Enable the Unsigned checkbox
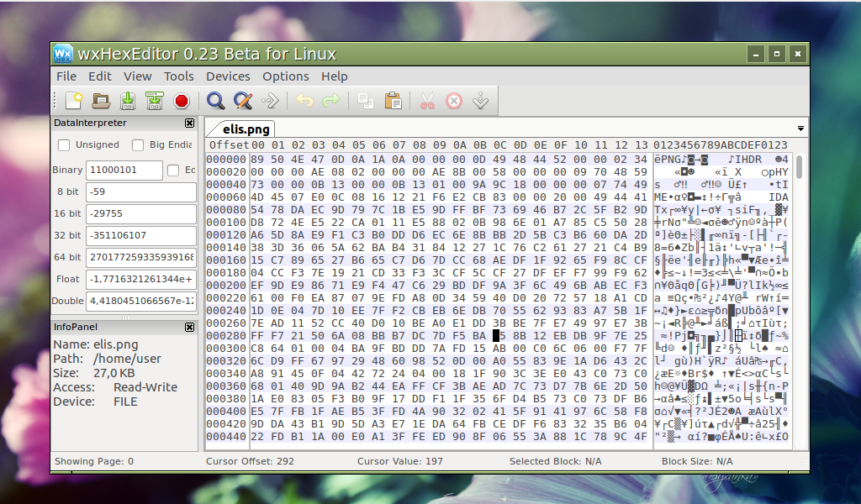The width and height of the screenshot is (861, 504). tap(64, 144)
